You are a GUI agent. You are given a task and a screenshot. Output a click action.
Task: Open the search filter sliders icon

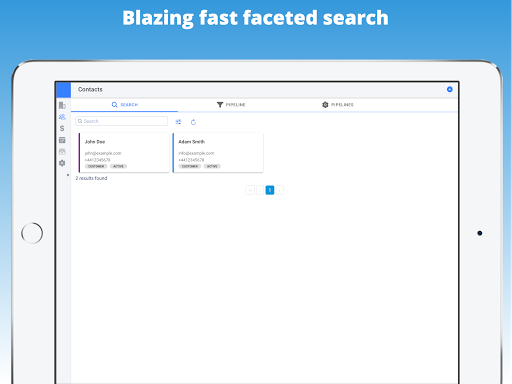[178, 122]
